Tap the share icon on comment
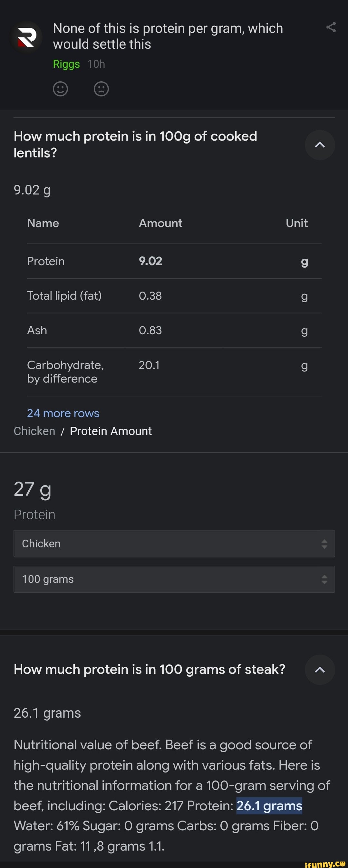 (331, 27)
